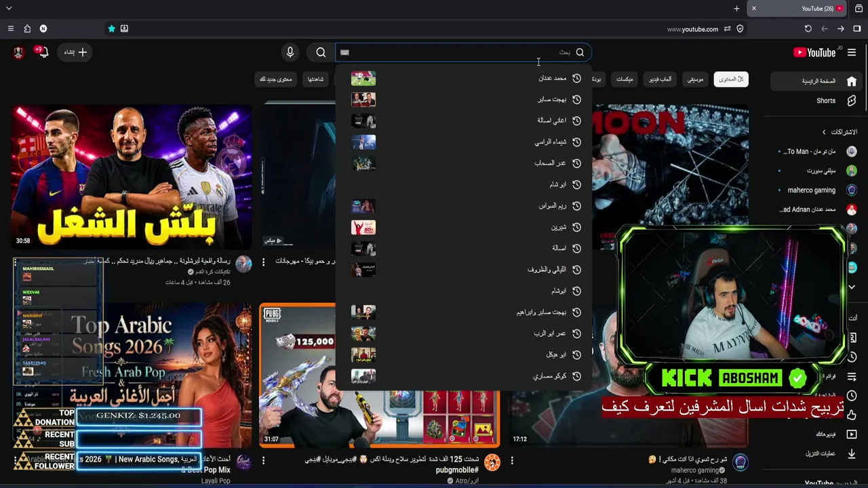
Task: Click the browser downloads icon next to the star
Action: (124, 28)
